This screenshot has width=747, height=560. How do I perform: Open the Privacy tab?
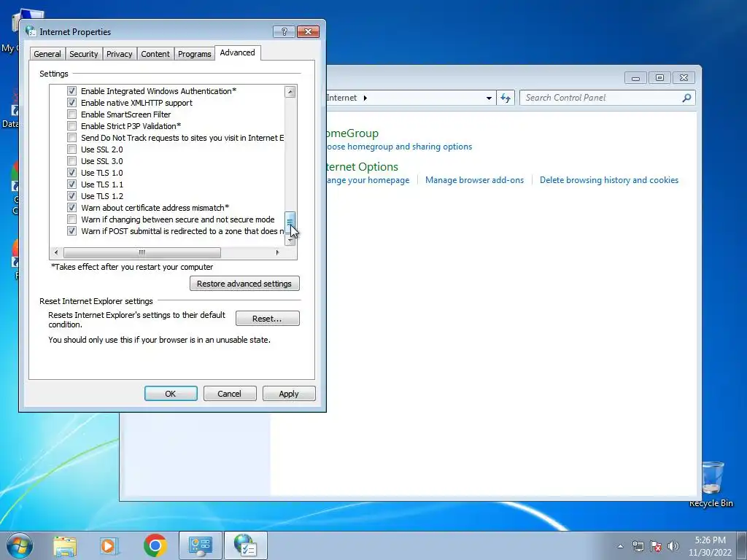click(x=119, y=54)
